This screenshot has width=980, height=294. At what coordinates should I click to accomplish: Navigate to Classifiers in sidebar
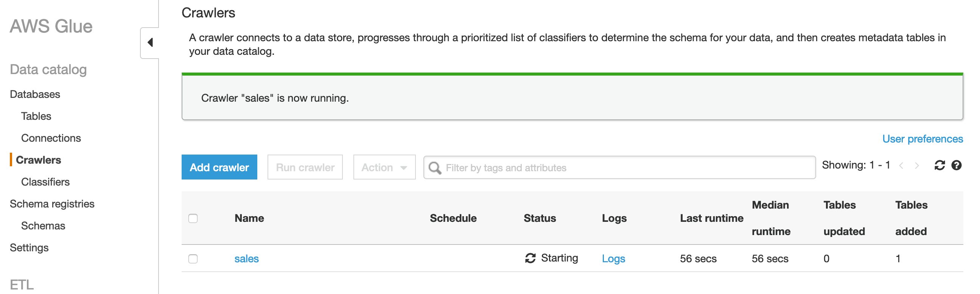(45, 182)
